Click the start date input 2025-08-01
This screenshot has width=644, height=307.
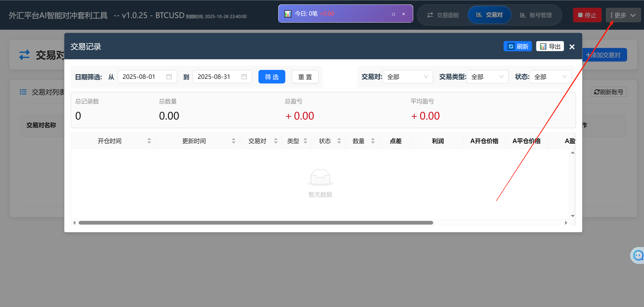[139, 77]
